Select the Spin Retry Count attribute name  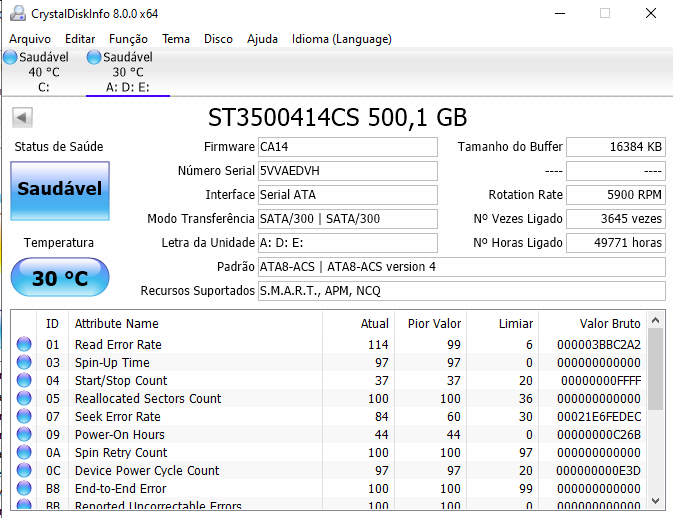point(121,453)
